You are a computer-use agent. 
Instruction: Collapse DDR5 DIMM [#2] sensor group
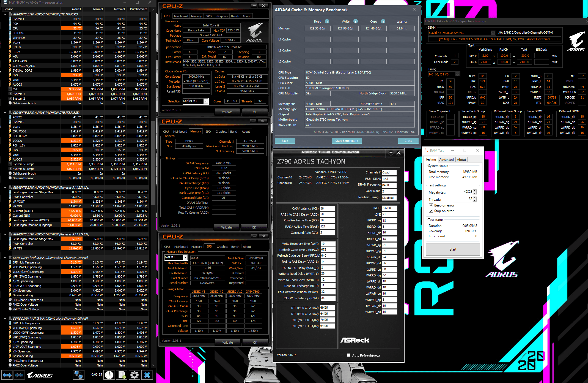pyautogui.click(x=5, y=319)
